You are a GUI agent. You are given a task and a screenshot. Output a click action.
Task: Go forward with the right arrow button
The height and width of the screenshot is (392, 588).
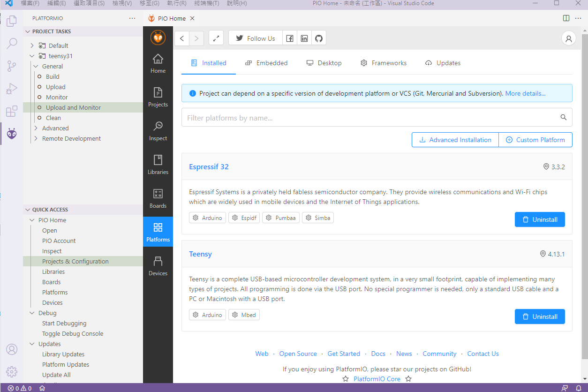pyautogui.click(x=196, y=38)
